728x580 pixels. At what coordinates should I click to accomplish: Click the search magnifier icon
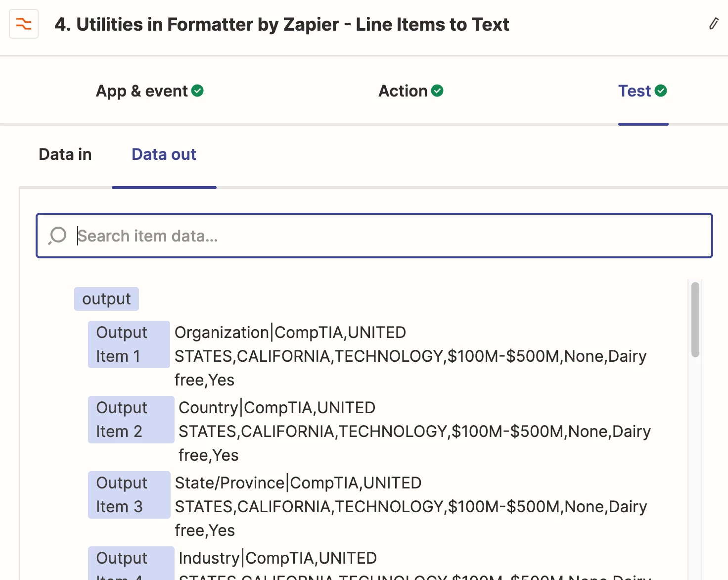click(x=57, y=236)
